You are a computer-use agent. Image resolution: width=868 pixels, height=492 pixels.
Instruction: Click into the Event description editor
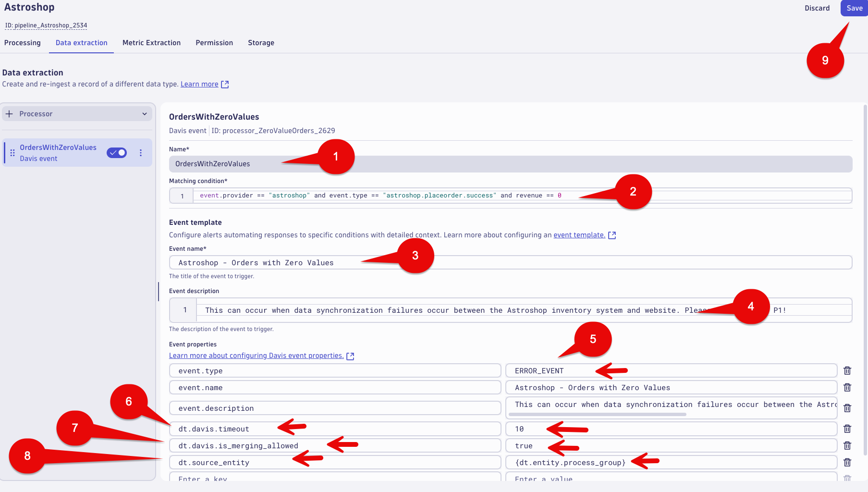511,310
